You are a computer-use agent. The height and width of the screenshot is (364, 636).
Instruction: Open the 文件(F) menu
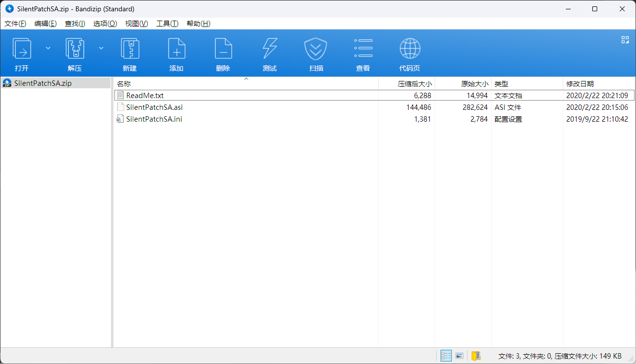[15, 24]
